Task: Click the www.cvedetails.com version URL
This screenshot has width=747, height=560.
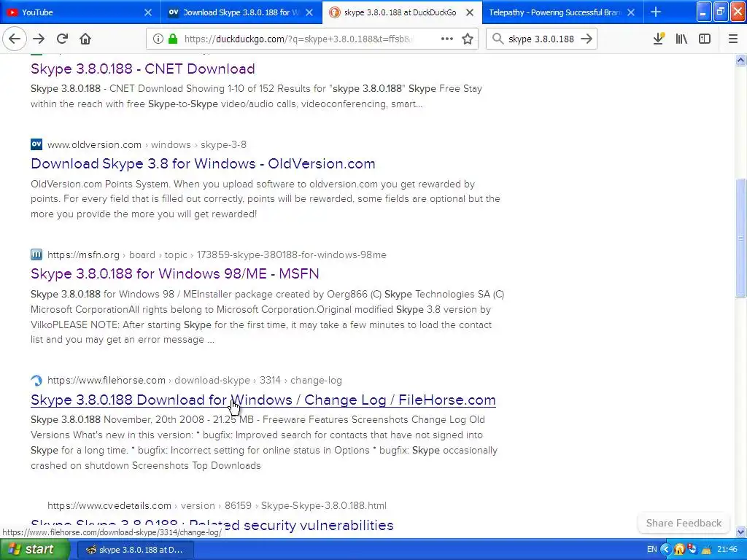Action: pos(217,506)
